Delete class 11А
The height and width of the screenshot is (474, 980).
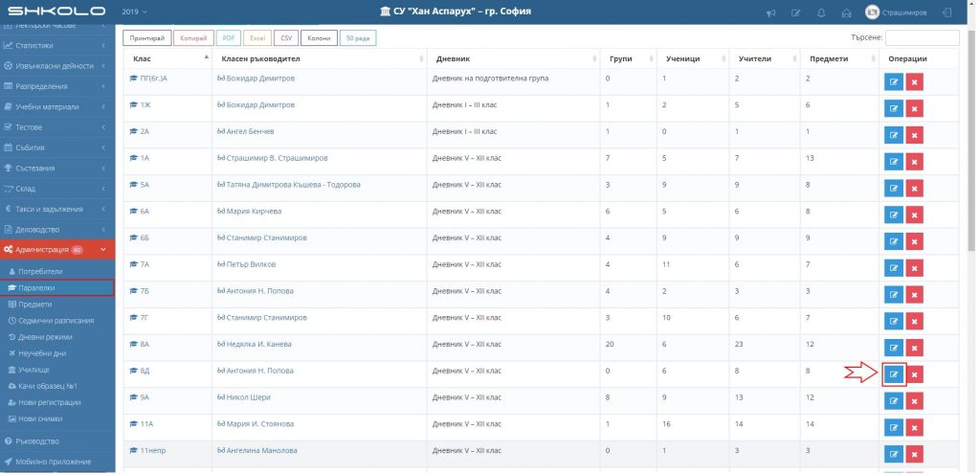914,428
